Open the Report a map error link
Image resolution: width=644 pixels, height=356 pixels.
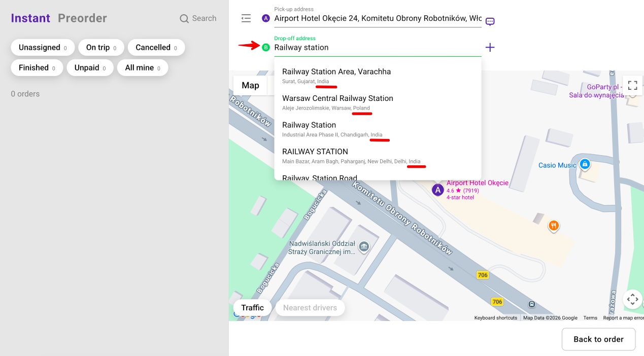point(623,318)
